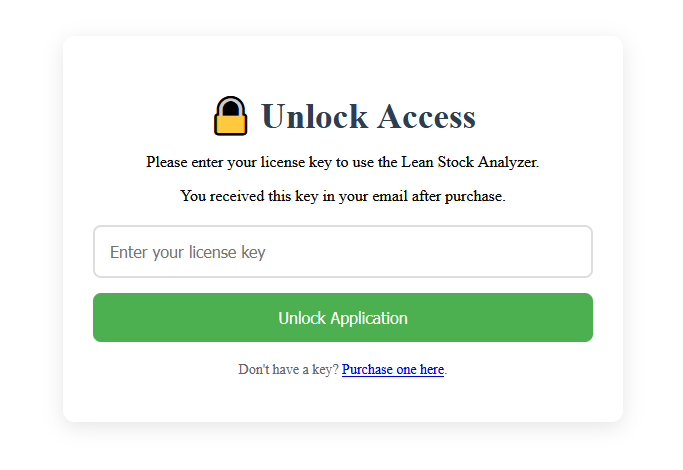Image resolution: width=683 pixels, height=470 pixels.
Task: Click the "Unlock Access" heading text
Action: click(368, 117)
